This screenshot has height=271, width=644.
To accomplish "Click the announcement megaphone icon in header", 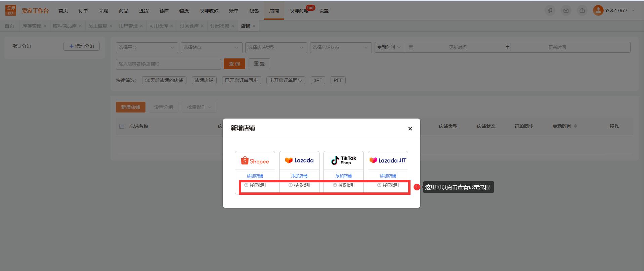I will 550,10.
